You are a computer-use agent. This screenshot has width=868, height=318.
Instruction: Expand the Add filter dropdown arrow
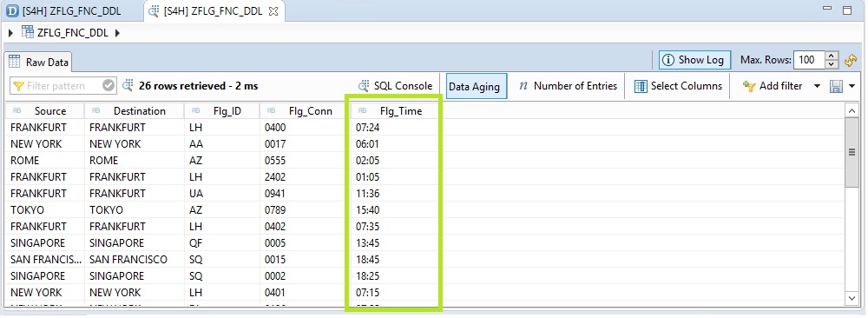[x=817, y=86]
